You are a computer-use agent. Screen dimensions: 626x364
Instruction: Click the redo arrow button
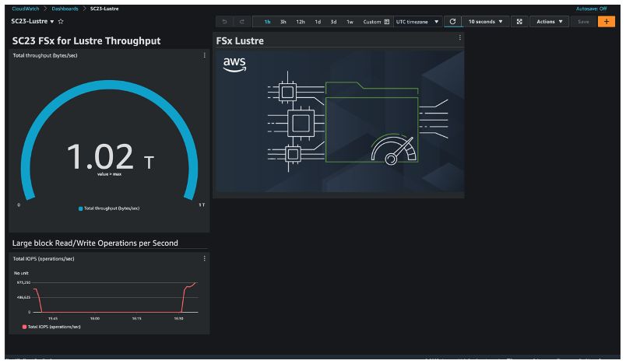point(242,22)
